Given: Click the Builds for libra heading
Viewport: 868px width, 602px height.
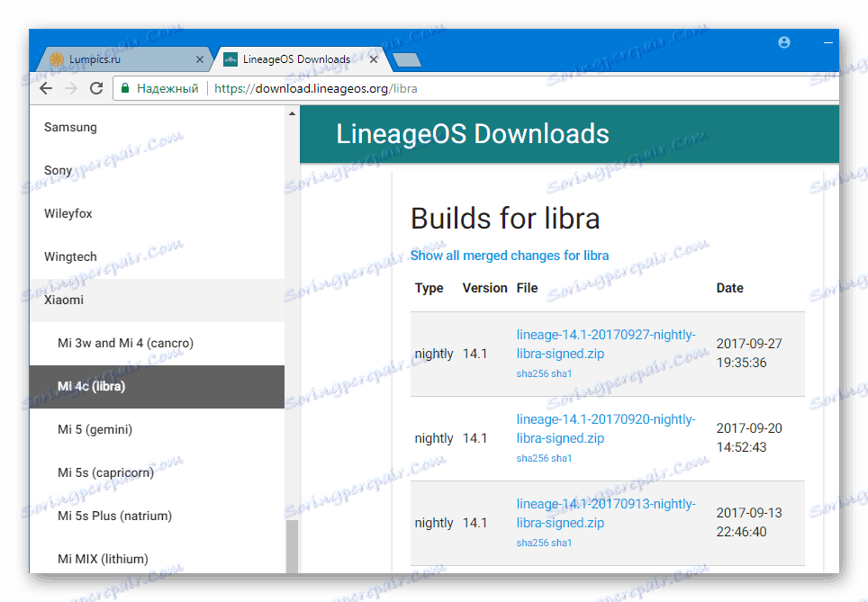Looking at the screenshot, I should 505,219.
